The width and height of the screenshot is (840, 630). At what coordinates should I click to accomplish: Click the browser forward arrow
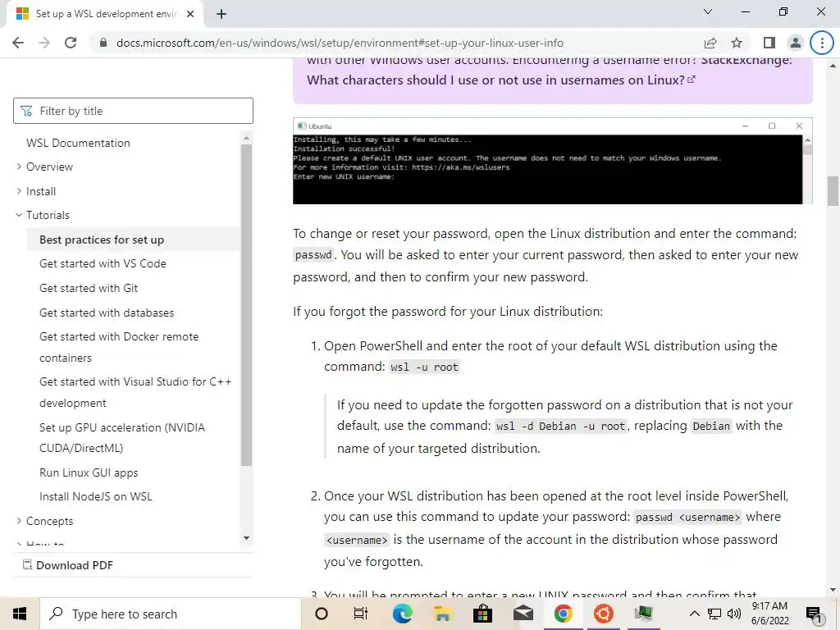tap(44, 43)
